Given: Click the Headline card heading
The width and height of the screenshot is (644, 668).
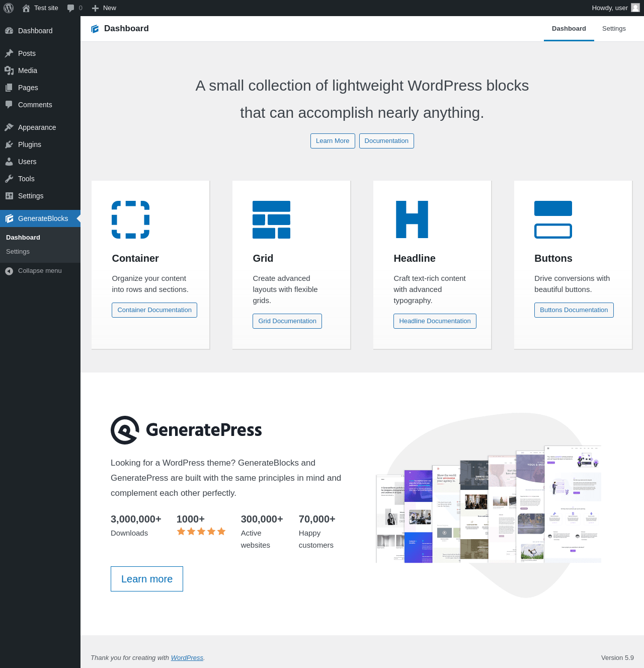Looking at the screenshot, I should 415,258.
